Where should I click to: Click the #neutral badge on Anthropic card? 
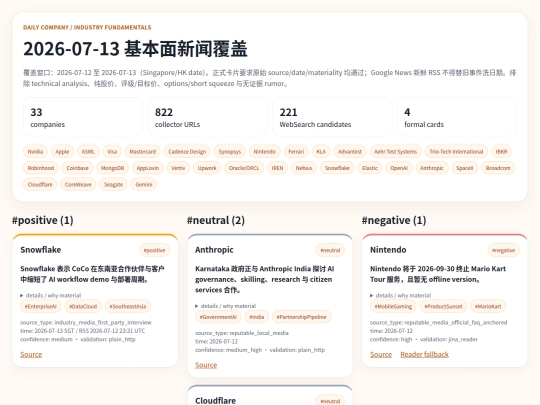click(330, 250)
